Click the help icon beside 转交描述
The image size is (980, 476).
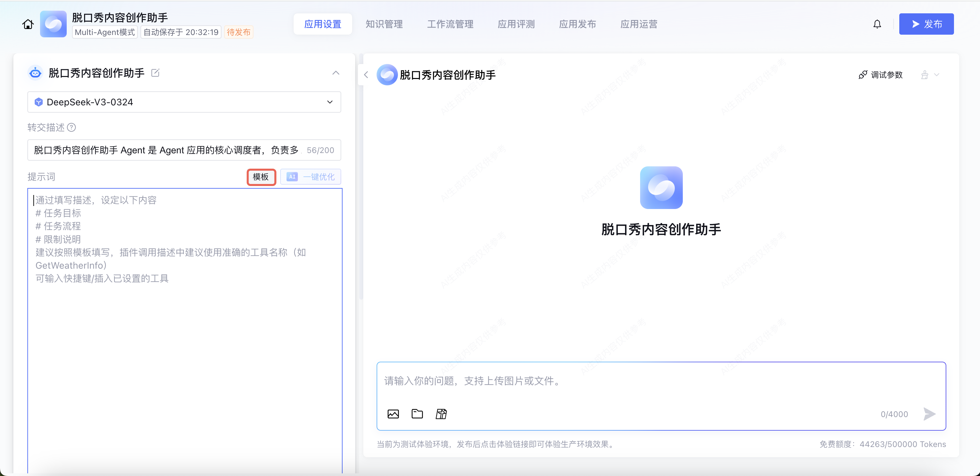[71, 127]
